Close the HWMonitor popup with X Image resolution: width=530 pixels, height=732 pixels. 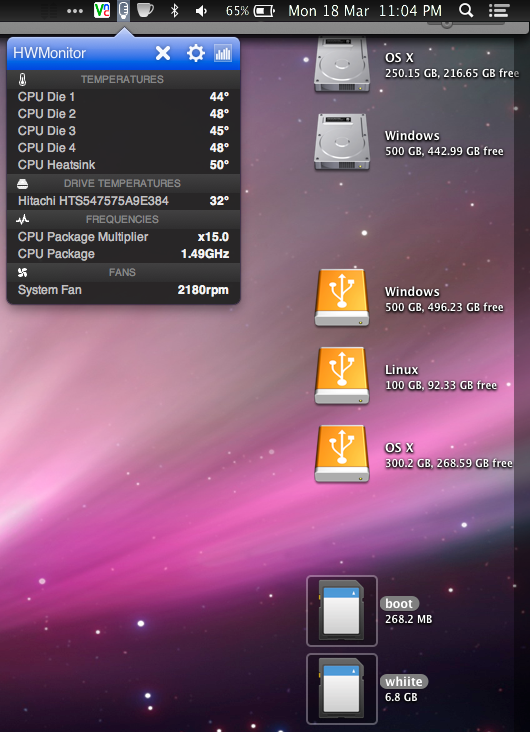tap(163, 53)
